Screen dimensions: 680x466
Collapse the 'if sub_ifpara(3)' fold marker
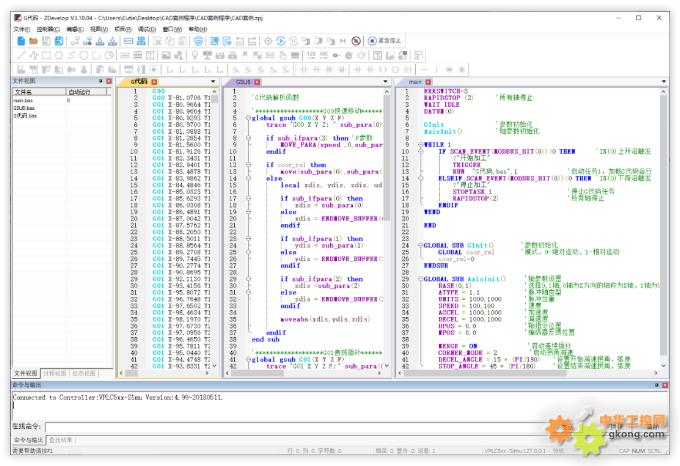click(x=248, y=138)
